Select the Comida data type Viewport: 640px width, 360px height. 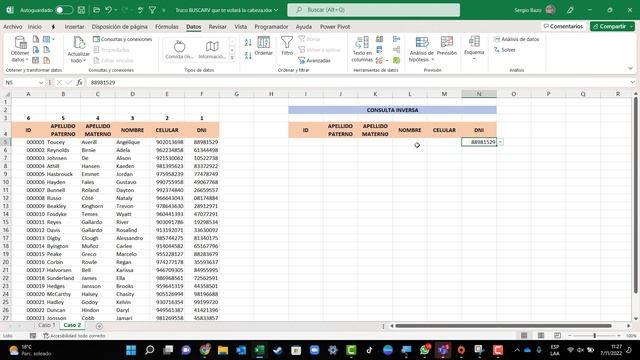coord(179,49)
